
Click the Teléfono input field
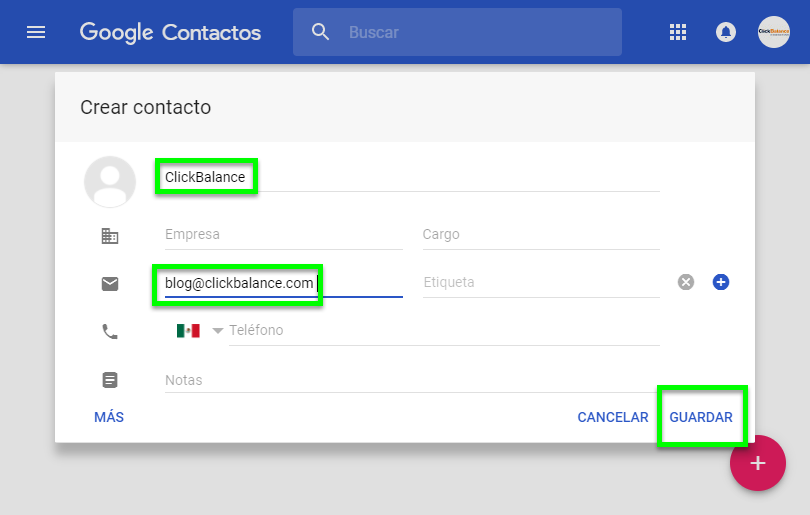pos(443,331)
